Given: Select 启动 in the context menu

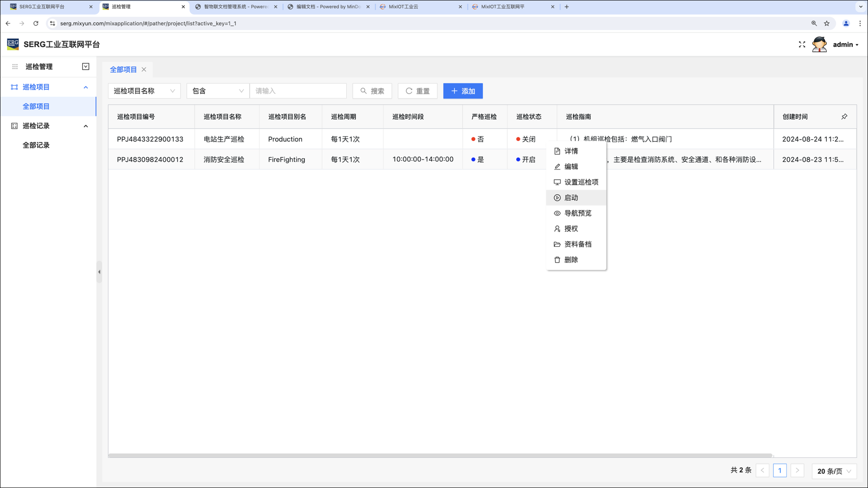Looking at the screenshot, I should [x=571, y=197].
